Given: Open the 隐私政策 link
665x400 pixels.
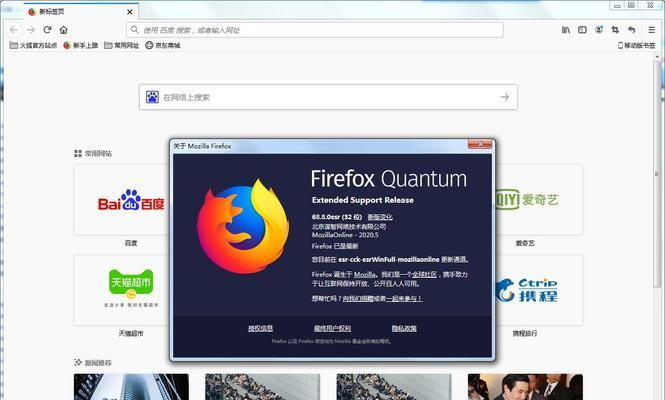Looking at the screenshot, I should [x=404, y=328].
